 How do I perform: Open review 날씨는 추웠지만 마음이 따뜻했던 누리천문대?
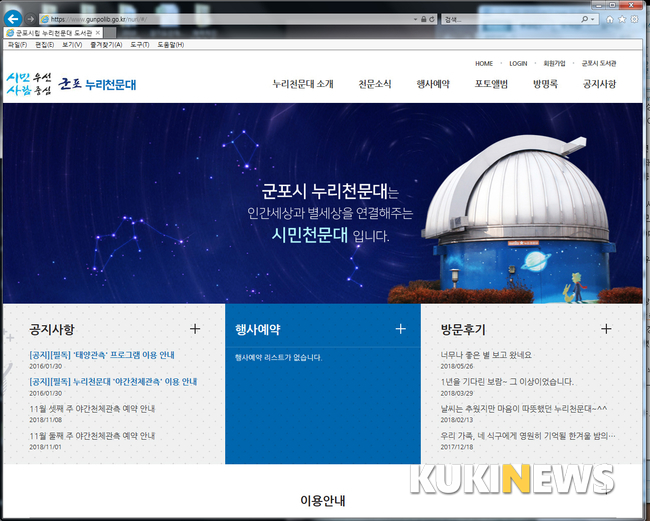pos(524,409)
